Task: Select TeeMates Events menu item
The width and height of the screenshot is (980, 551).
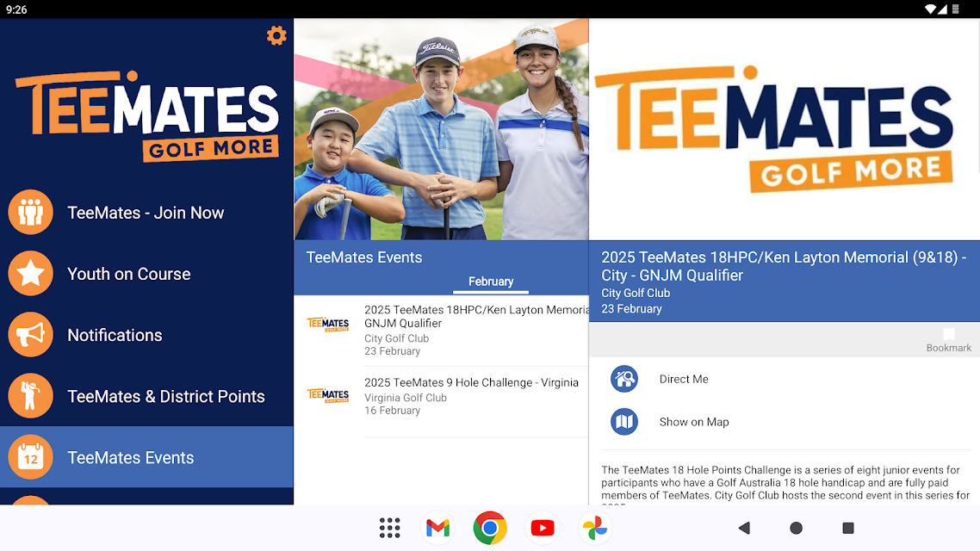Action: 147,457
